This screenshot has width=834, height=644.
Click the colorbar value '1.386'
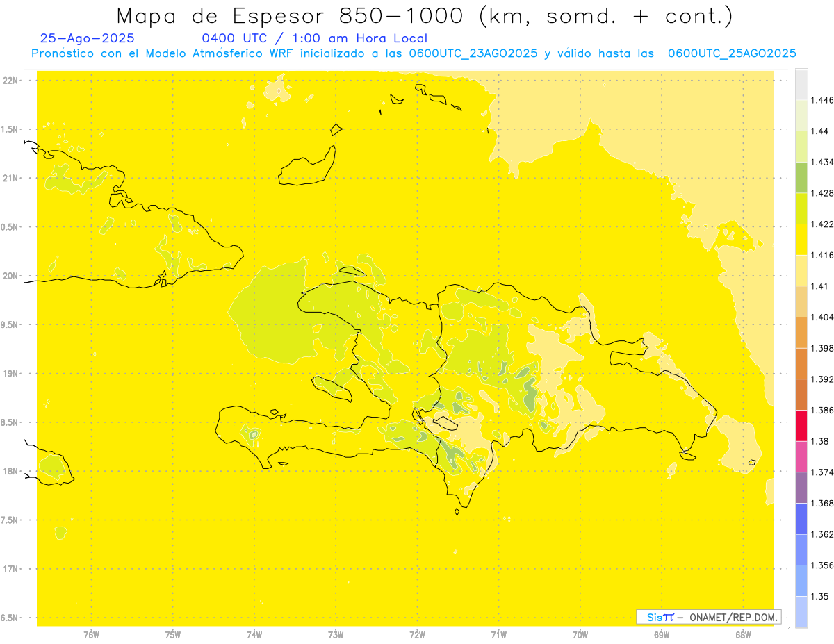(822, 410)
